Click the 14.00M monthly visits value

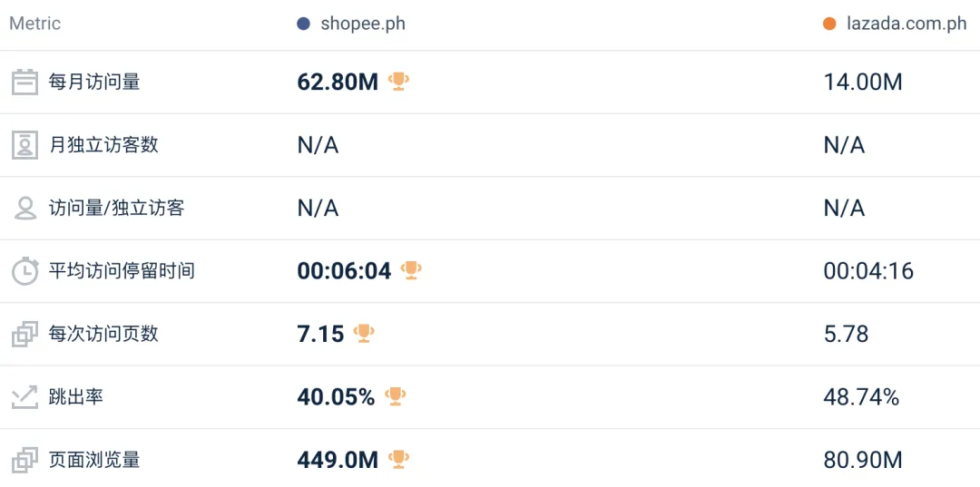pyautogui.click(x=862, y=83)
